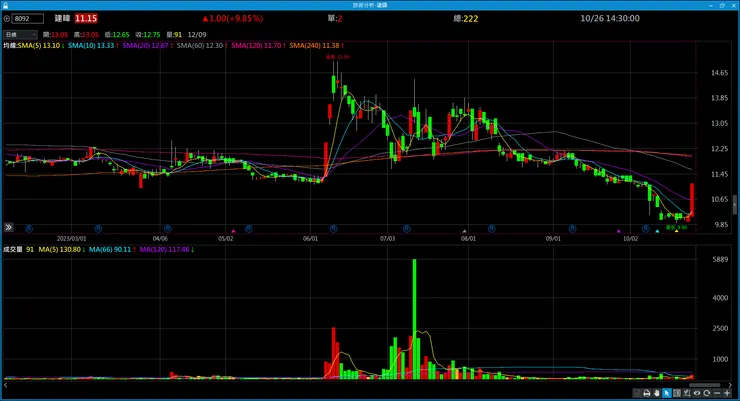Viewport: 740px width, 401px height.
Task: Click the volume MA(5) 130.80 label
Action: tap(62, 249)
